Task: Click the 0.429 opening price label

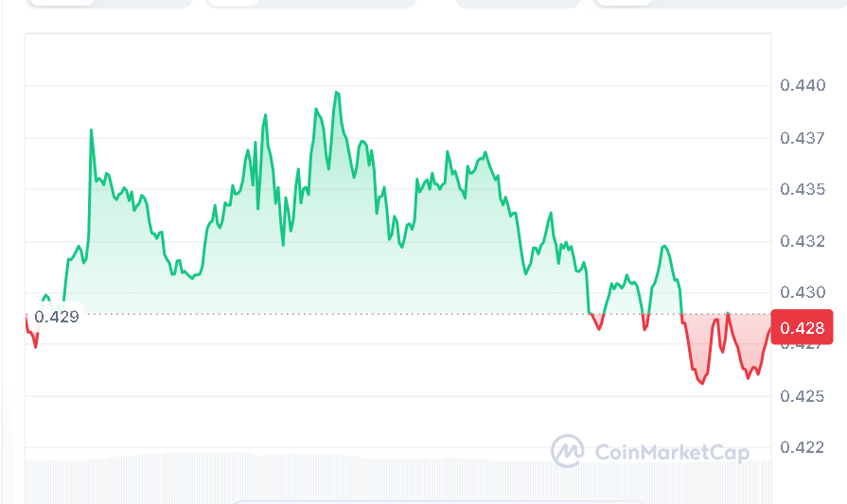Action: pyautogui.click(x=57, y=317)
